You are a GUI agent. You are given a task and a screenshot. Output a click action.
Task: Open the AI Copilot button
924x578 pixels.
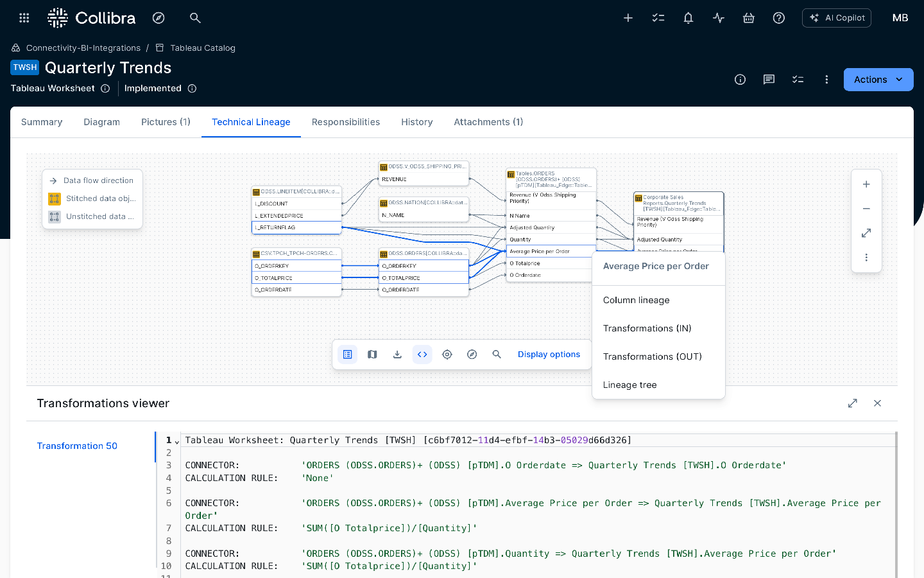(836, 18)
